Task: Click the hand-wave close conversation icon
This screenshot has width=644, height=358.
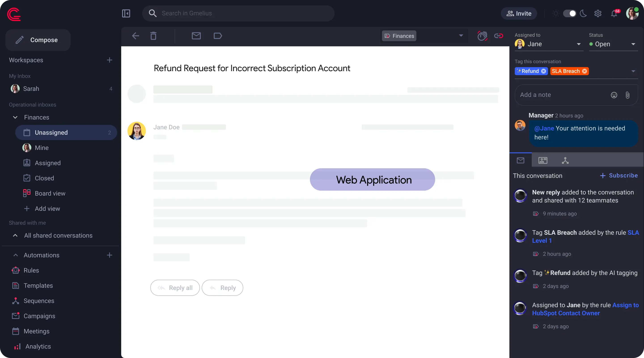Action: point(482,36)
